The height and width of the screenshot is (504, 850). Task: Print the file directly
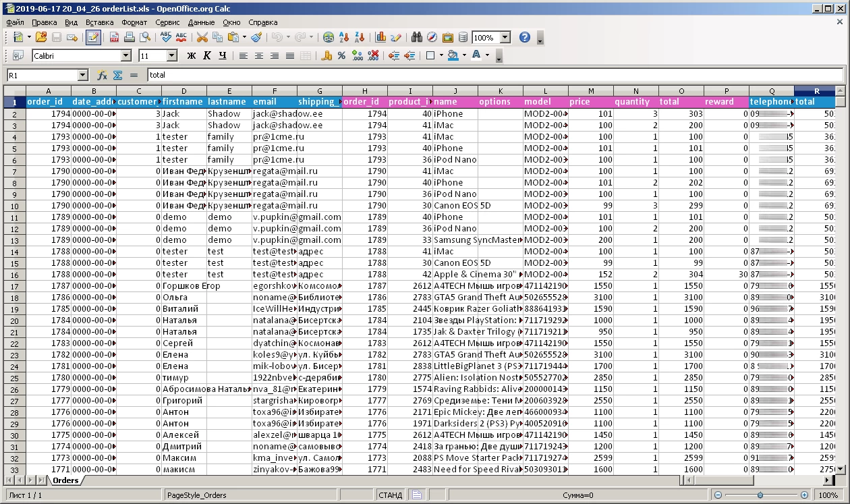130,38
